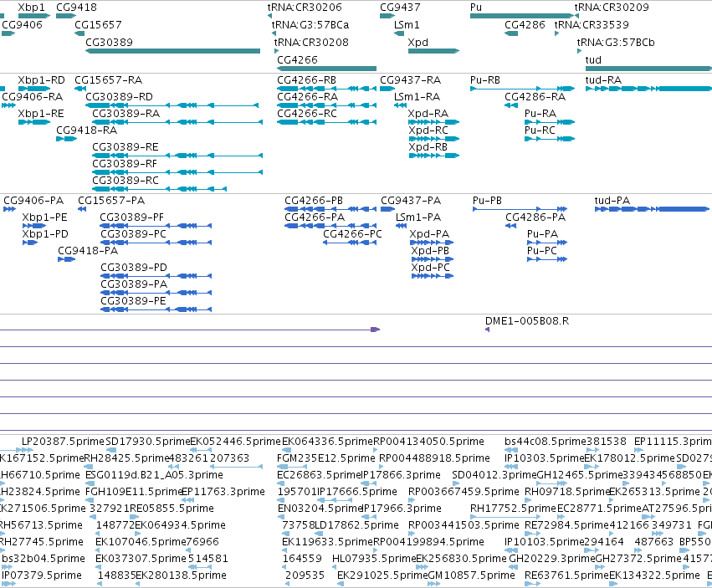This screenshot has width=712, height=588.
Task: Select the tRNA:CR30206 label
Action: pos(305,8)
